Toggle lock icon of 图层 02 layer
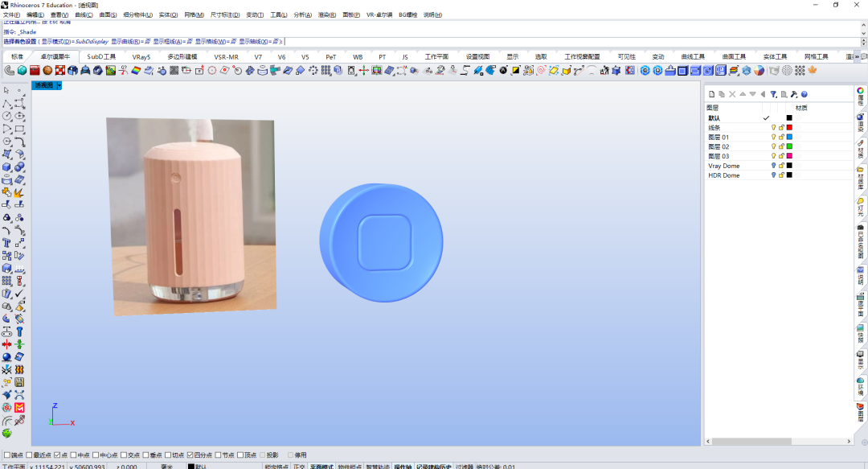This screenshot has width=868, height=469. [781, 146]
